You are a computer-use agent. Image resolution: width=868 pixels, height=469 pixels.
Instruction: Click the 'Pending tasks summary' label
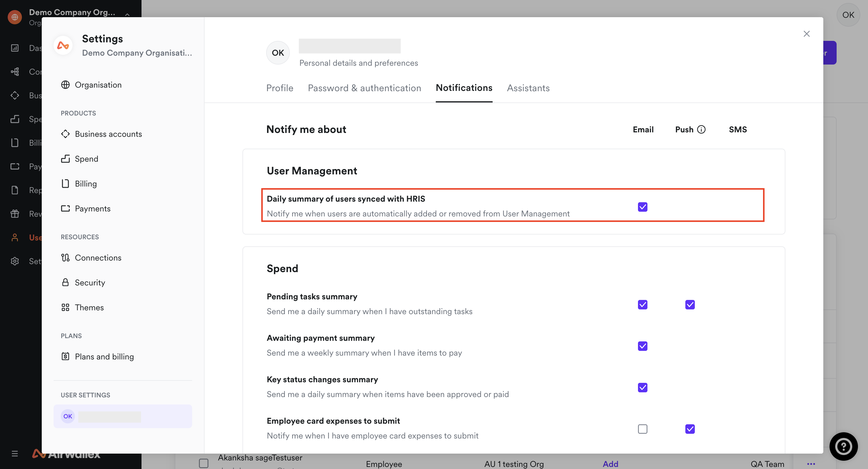click(312, 296)
